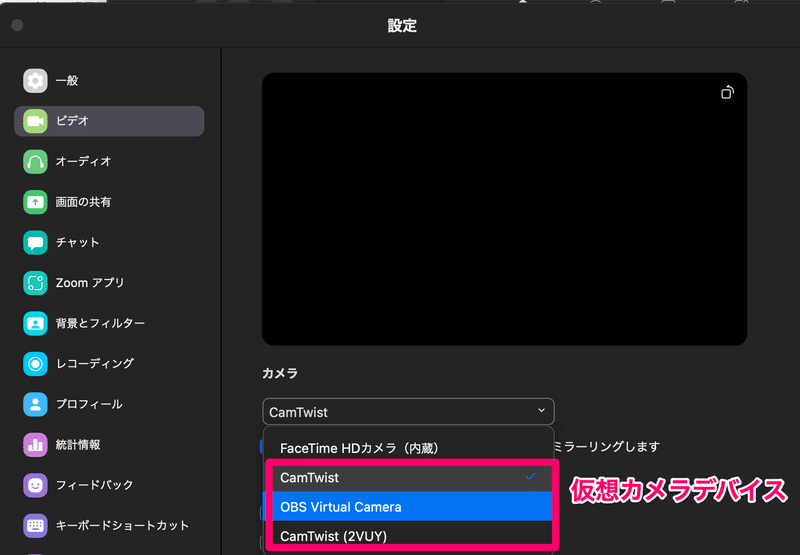Image resolution: width=800 pixels, height=555 pixels.
Task: Open the 統計情報 tab label
Action: (78, 445)
